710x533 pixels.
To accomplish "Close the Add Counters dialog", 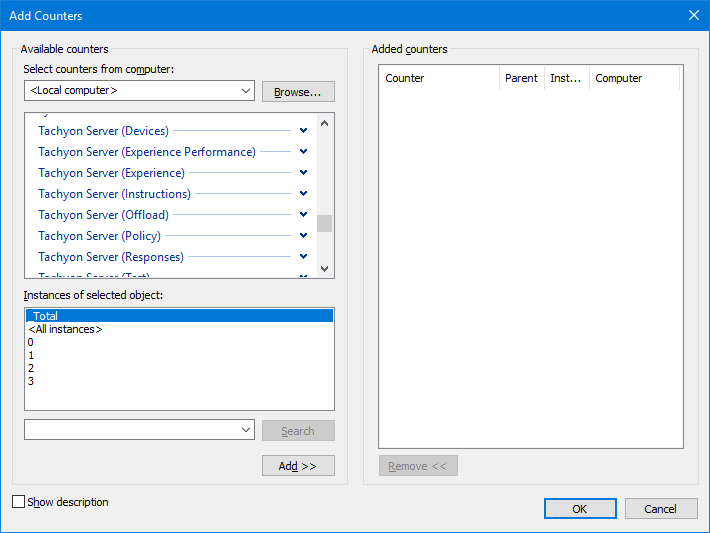I will (694, 15).
